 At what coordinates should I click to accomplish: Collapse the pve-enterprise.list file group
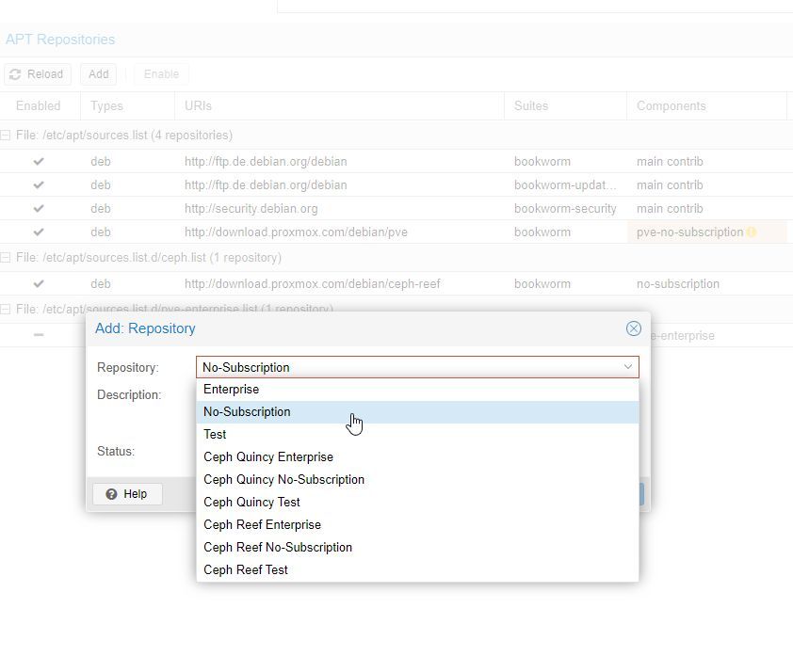pos(5,310)
